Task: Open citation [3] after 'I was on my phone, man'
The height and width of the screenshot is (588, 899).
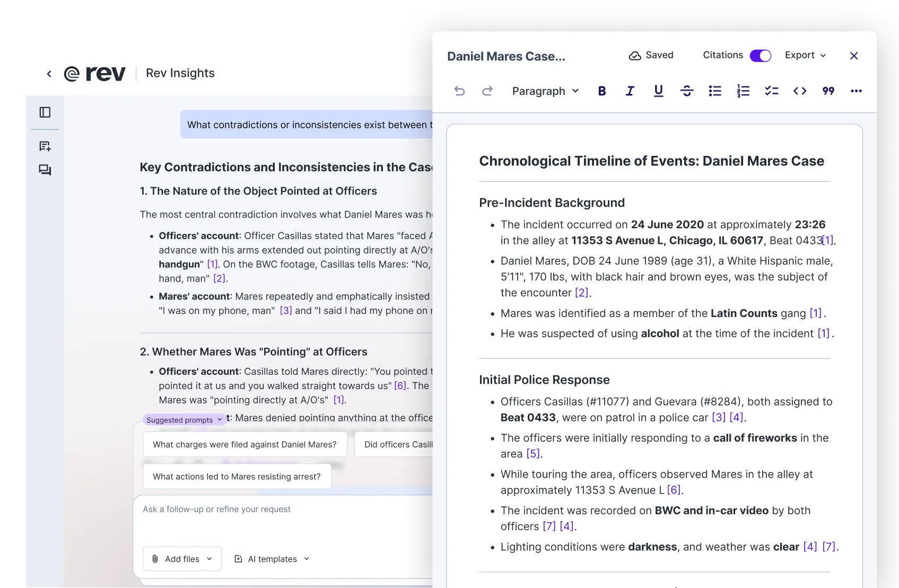Action: [286, 311]
